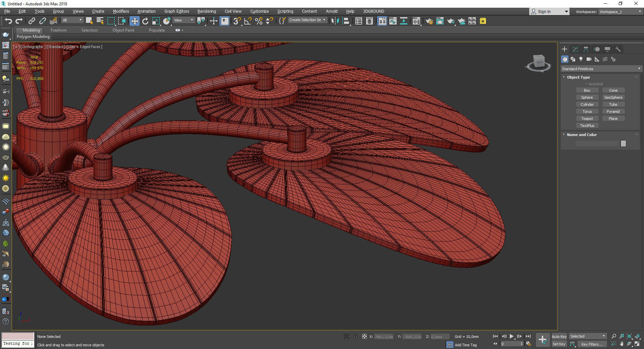Open Mirror tool in toolbar
644x349 pixels.
tap(335, 21)
